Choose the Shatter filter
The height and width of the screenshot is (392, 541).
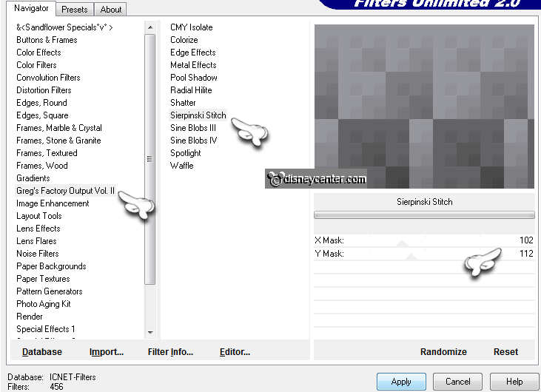[x=183, y=103]
